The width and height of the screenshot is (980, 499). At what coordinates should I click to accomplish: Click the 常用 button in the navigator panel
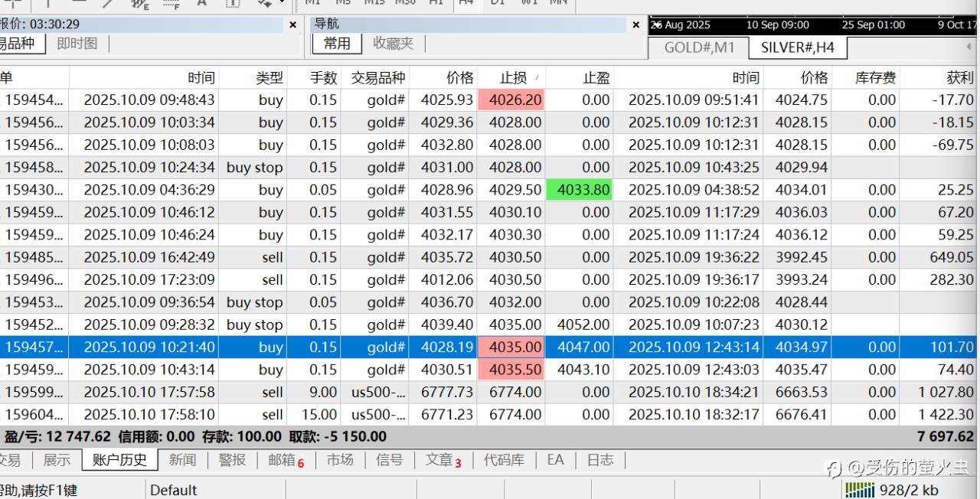(x=337, y=44)
